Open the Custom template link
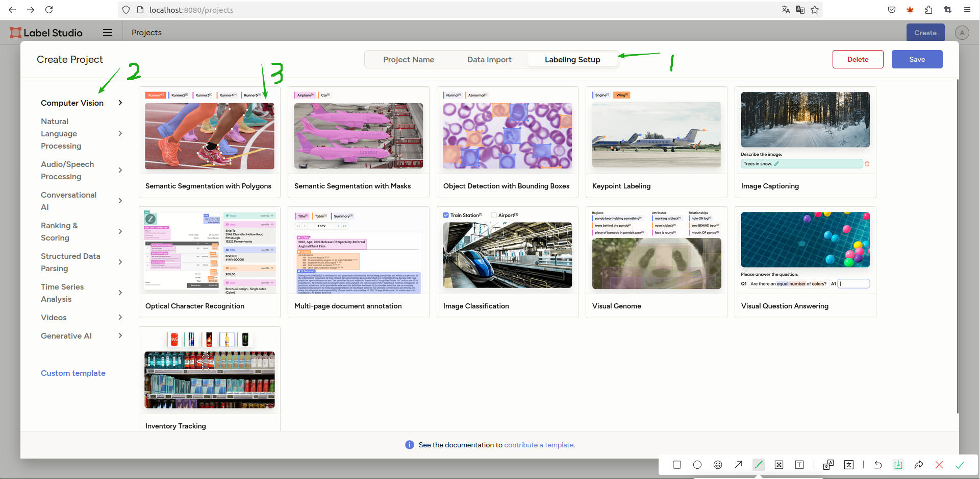The width and height of the screenshot is (980, 479). [x=73, y=373]
